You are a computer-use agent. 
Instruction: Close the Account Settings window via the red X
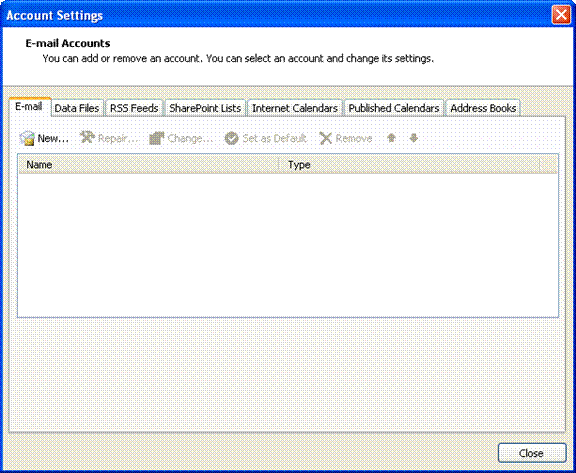point(561,15)
